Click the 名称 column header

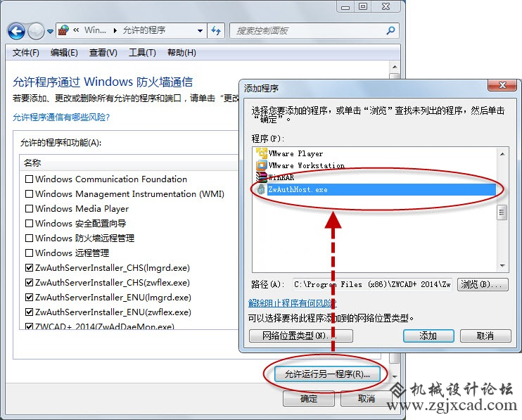130,163
